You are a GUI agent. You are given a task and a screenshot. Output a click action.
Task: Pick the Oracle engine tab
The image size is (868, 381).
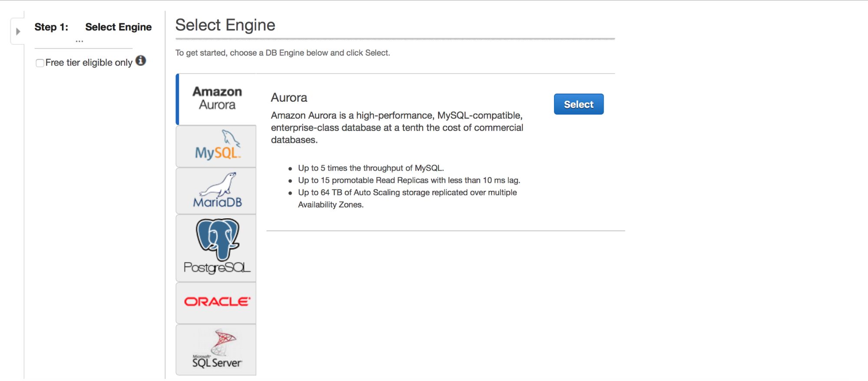(216, 303)
